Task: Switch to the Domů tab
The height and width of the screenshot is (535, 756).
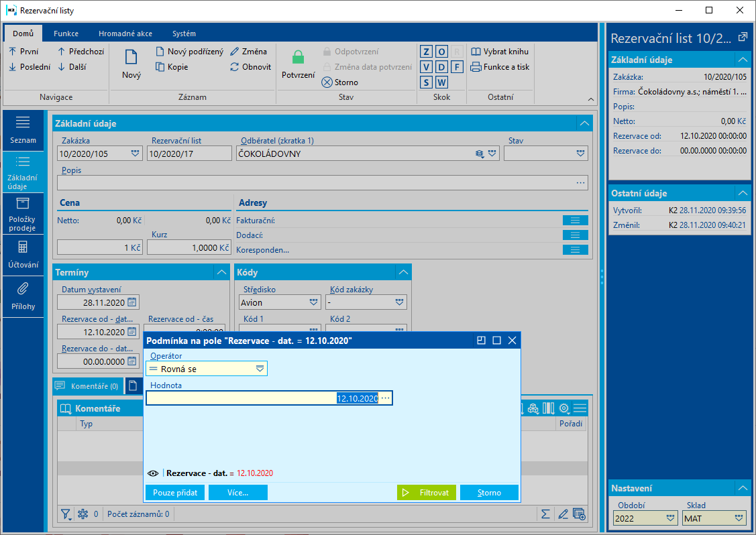Action: point(23,34)
